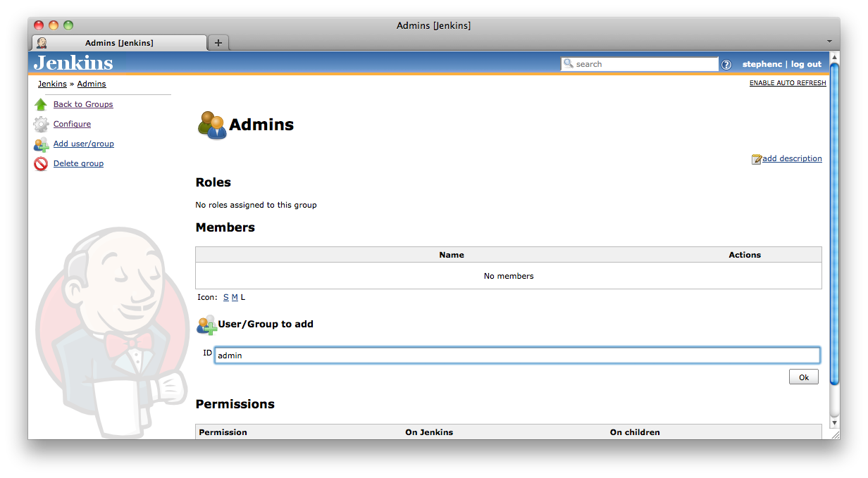
Task: Click the log out link
Action: pos(806,64)
